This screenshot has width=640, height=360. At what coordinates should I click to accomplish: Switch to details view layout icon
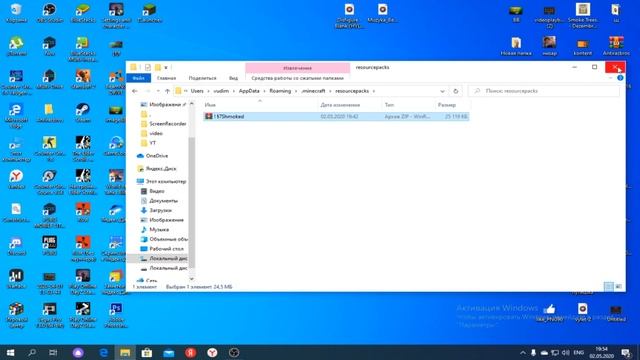pos(609,287)
